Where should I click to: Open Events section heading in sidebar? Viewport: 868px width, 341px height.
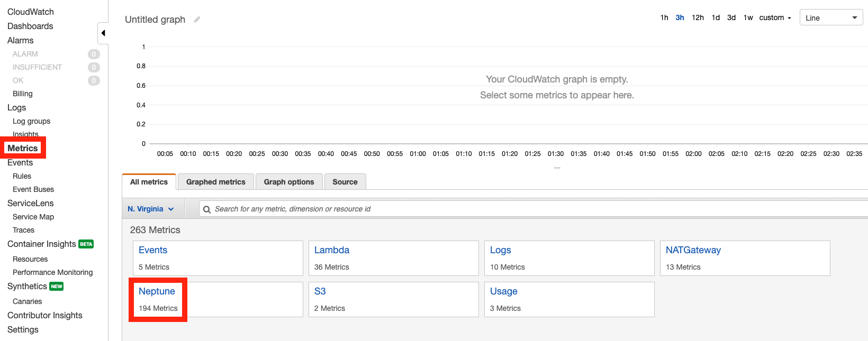pyautogui.click(x=20, y=162)
